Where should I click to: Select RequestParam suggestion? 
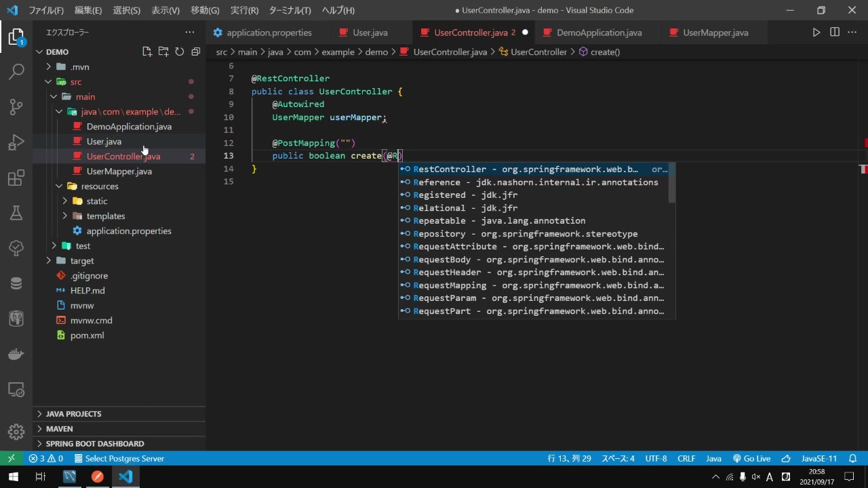pyautogui.click(x=533, y=298)
